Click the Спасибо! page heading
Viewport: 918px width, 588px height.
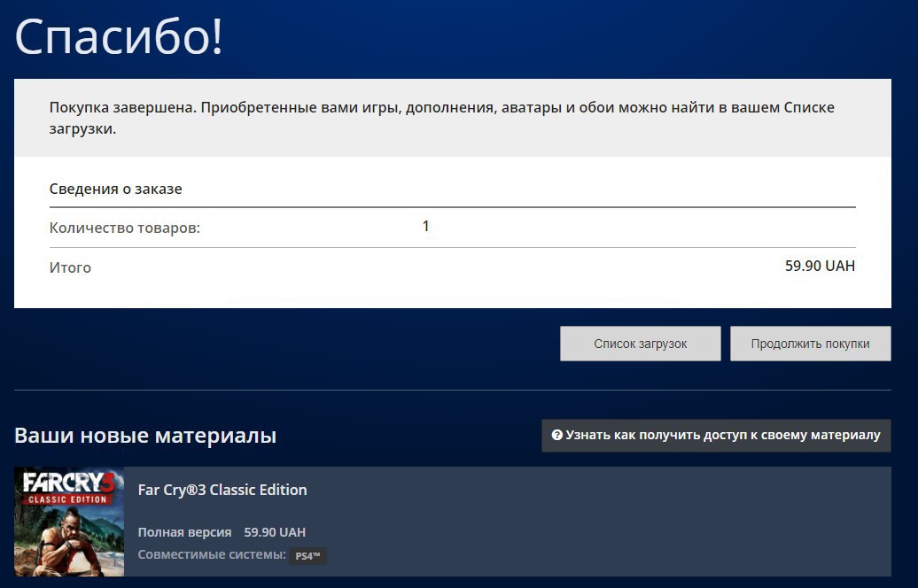(119, 36)
